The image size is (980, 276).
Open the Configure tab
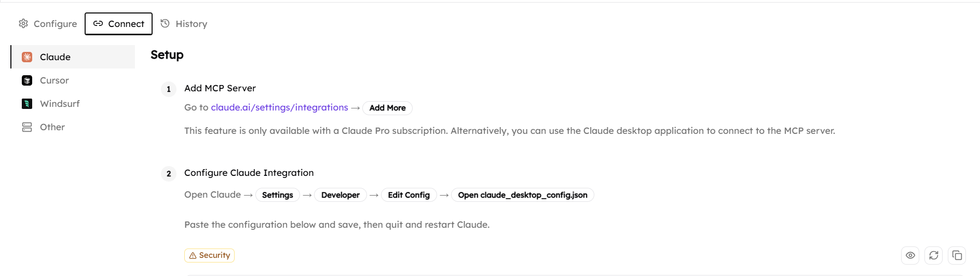point(48,24)
